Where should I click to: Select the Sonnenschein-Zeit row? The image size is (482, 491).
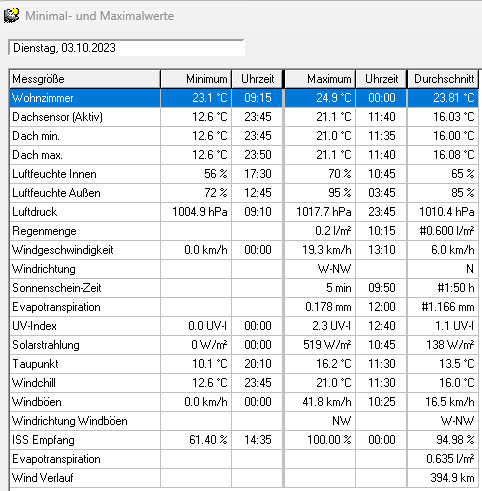point(244,288)
